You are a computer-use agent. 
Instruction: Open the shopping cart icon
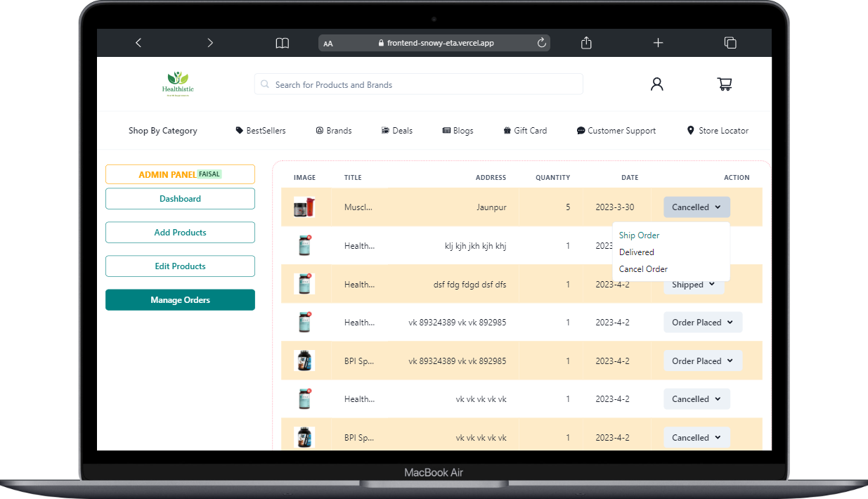point(725,84)
